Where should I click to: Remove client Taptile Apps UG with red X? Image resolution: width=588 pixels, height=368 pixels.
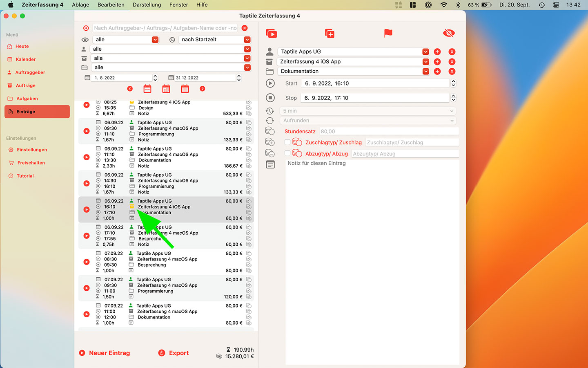[452, 52]
